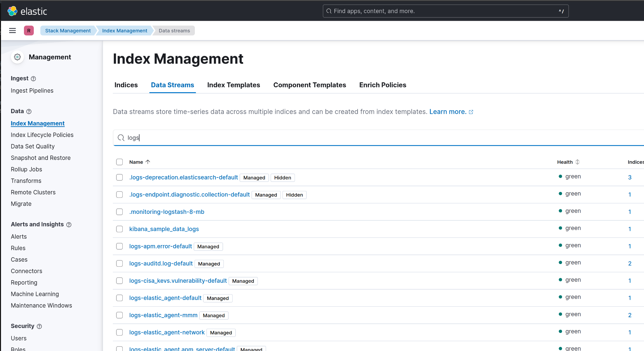Click the search magnifier in the data streams filter
The width and height of the screenshot is (644, 351).
[121, 138]
